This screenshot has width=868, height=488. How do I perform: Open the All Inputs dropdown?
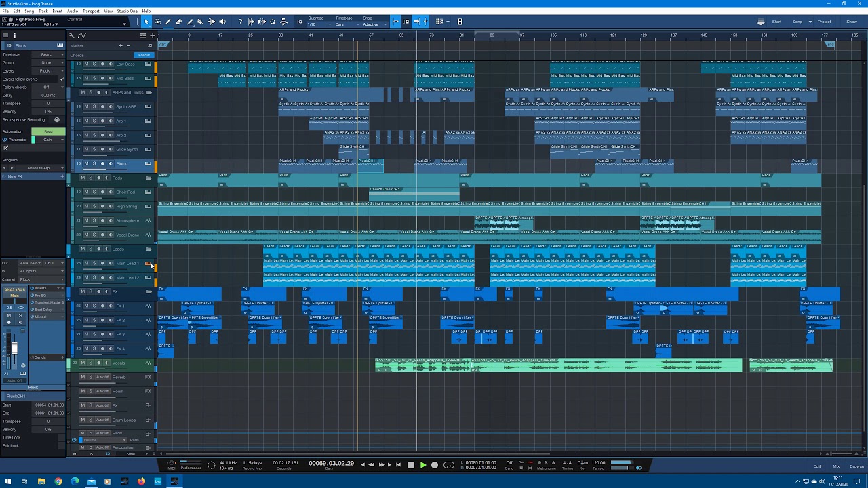click(41, 271)
